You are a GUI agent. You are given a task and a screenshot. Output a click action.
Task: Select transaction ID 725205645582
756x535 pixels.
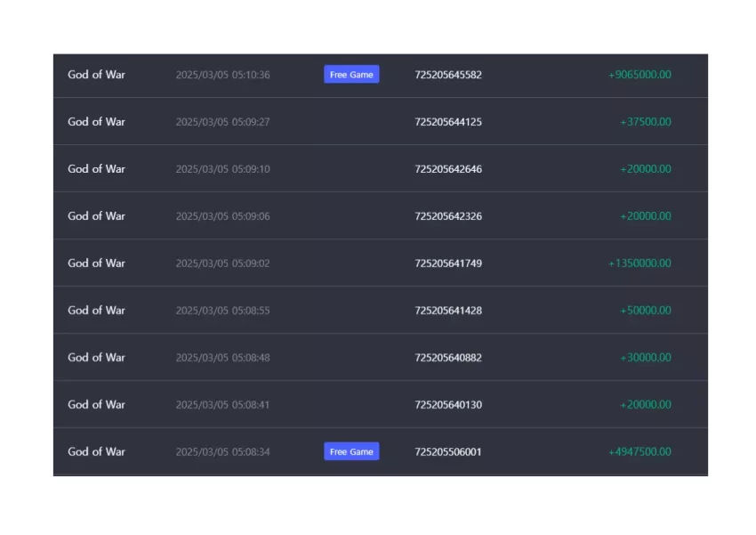point(448,75)
